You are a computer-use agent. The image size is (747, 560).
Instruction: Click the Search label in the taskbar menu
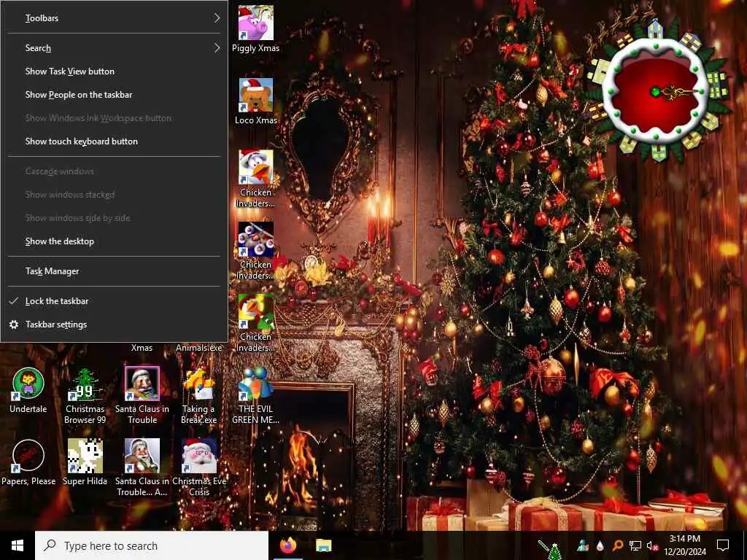click(38, 48)
